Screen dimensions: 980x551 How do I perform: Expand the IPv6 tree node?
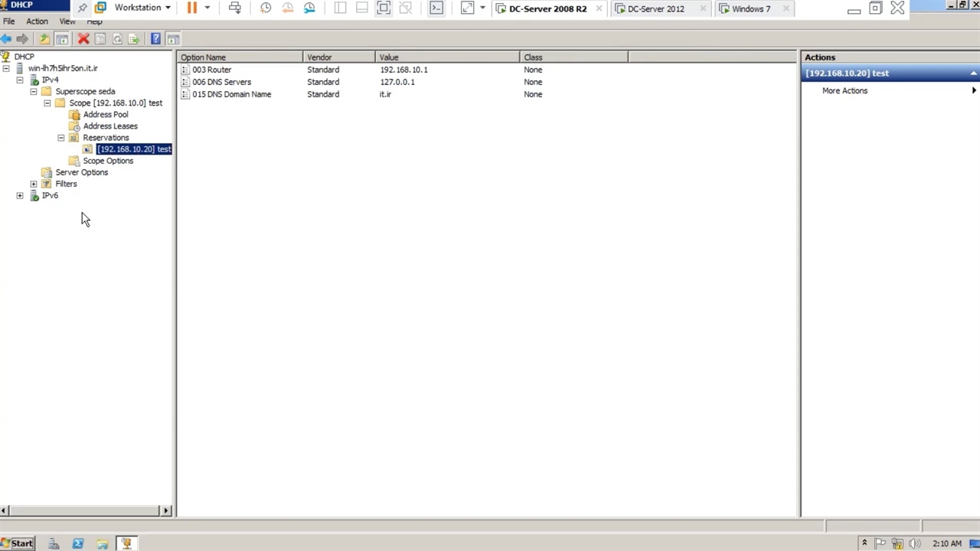click(20, 196)
